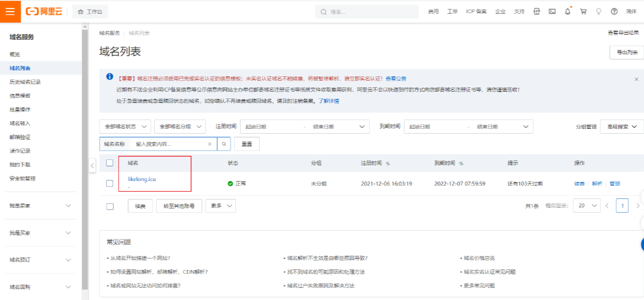Image resolution: width=644 pixels, height=300 pixels.
Task: Open the page size 20 dropdown
Action: click(x=587, y=206)
